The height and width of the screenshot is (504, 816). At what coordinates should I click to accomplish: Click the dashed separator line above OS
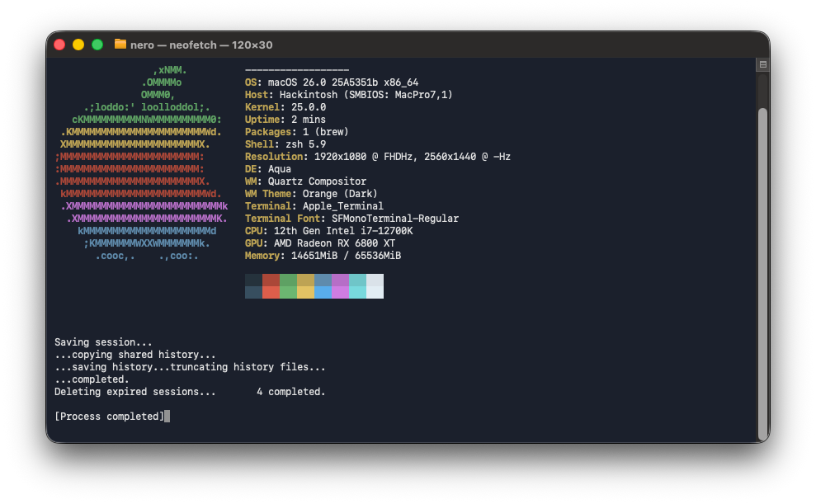coord(297,69)
